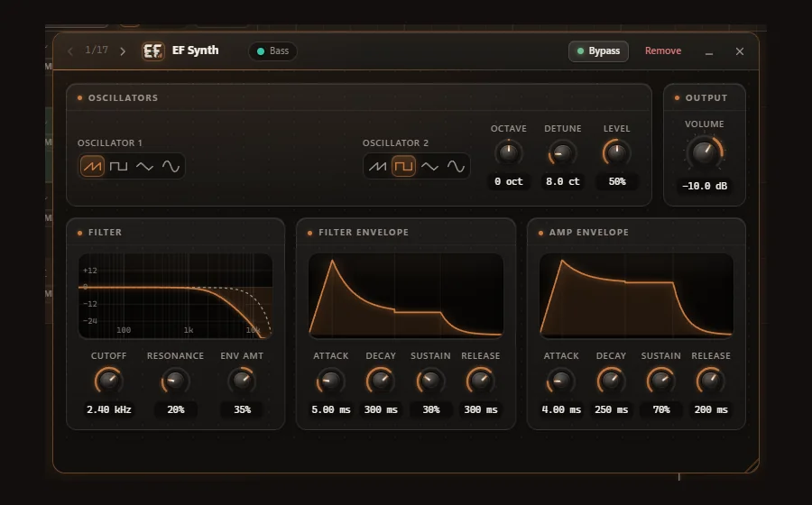Click the Detune knob
Viewport: 812px width, 505px height.
coord(562,152)
